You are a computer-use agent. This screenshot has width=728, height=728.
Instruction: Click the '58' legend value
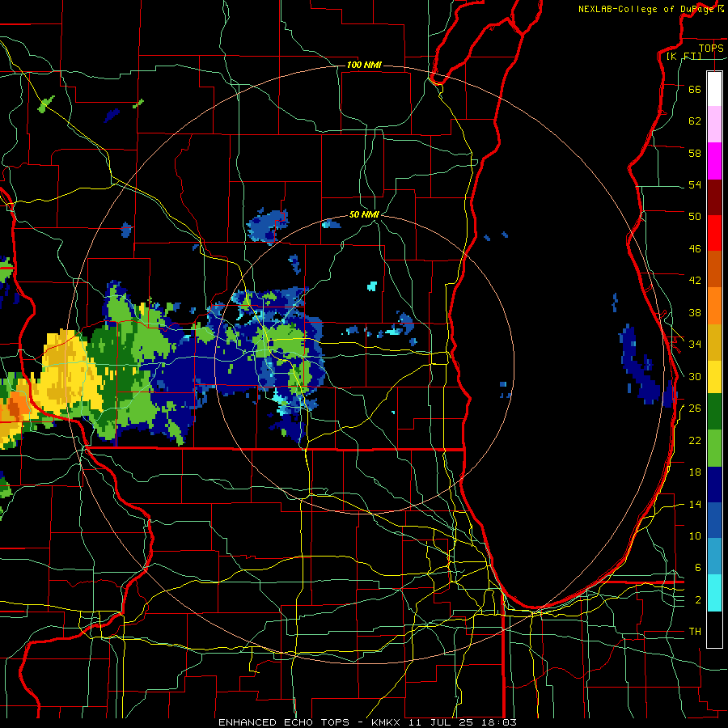tap(695, 153)
